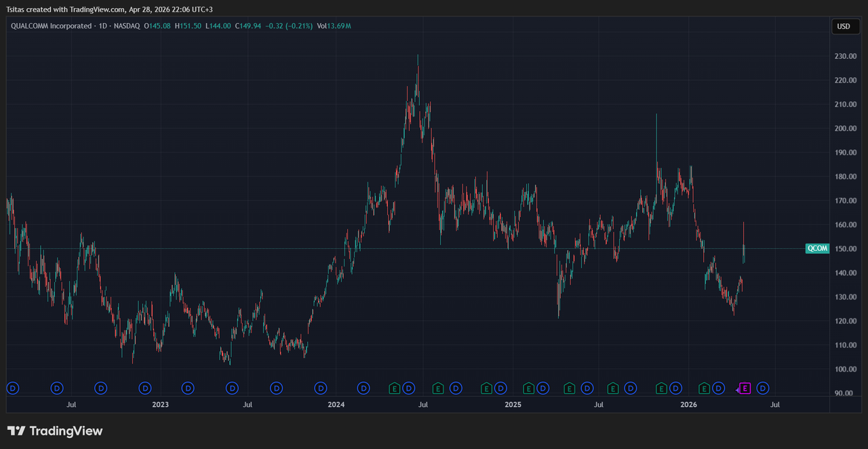The width and height of the screenshot is (868, 449).
Task: Click the open value O145.08
Action: pos(159,26)
